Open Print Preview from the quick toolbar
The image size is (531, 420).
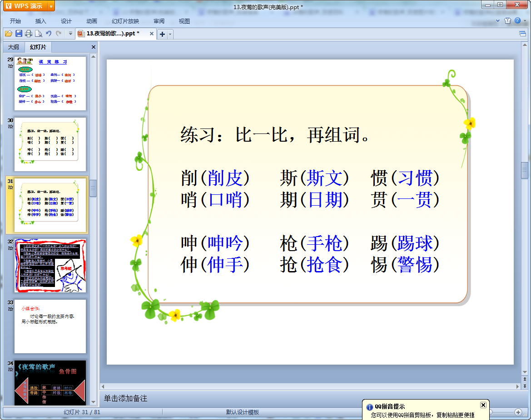(39, 34)
